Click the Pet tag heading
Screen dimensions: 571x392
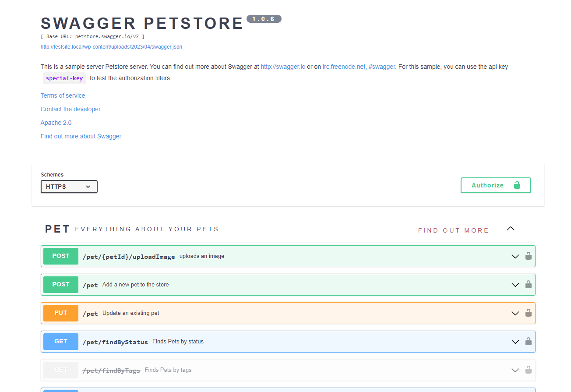57,229
